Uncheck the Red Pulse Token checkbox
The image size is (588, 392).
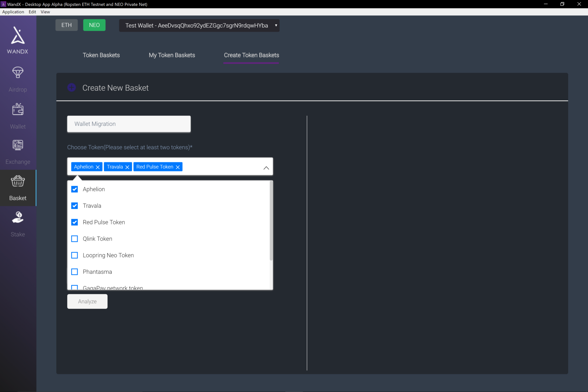(x=75, y=222)
